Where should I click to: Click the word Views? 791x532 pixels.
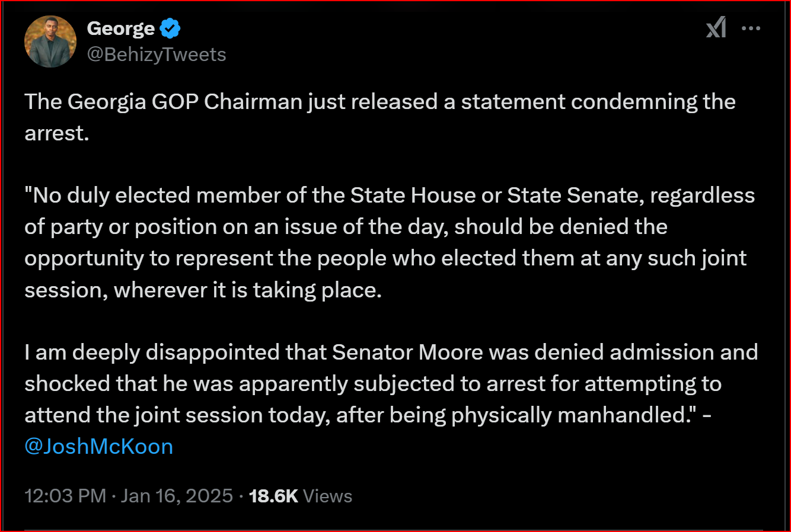coord(327,496)
